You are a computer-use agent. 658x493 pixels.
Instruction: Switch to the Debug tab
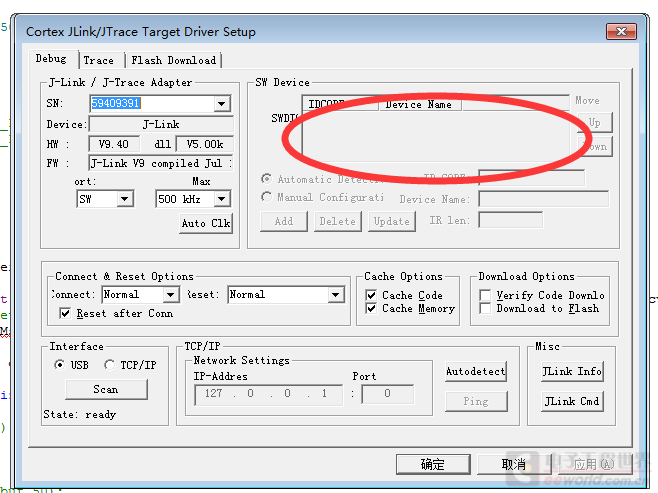(51, 59)
